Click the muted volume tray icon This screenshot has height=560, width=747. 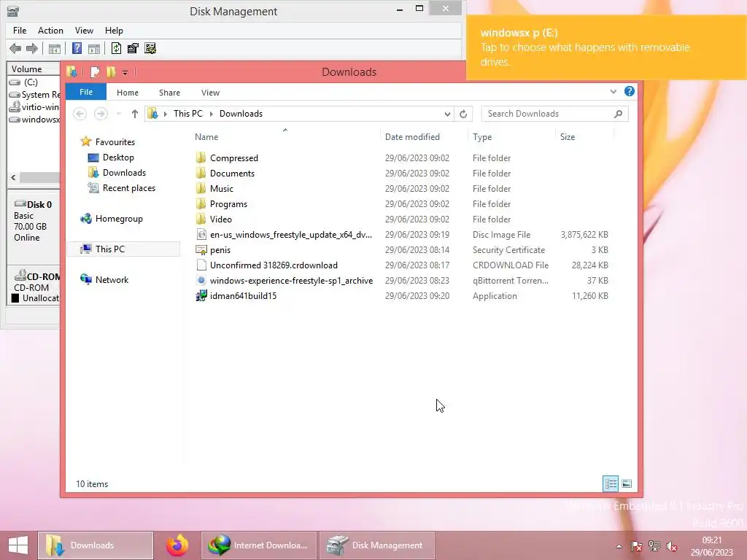[x=672, y=546]
